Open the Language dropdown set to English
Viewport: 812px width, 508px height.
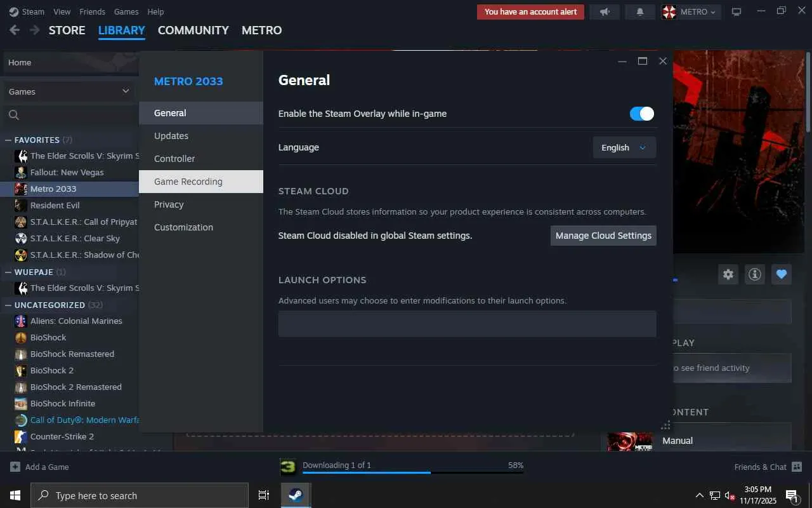pyautogui.click(x=624, y=147)
